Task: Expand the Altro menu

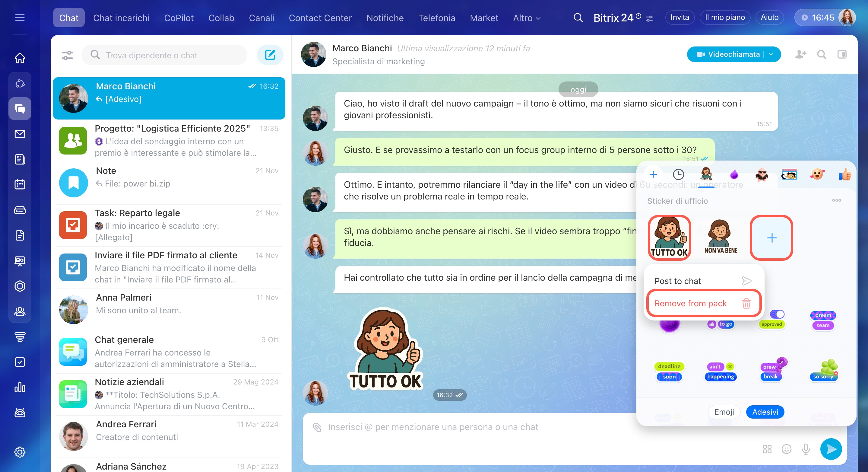Action: pyautogui.click(x=526, y=18)
